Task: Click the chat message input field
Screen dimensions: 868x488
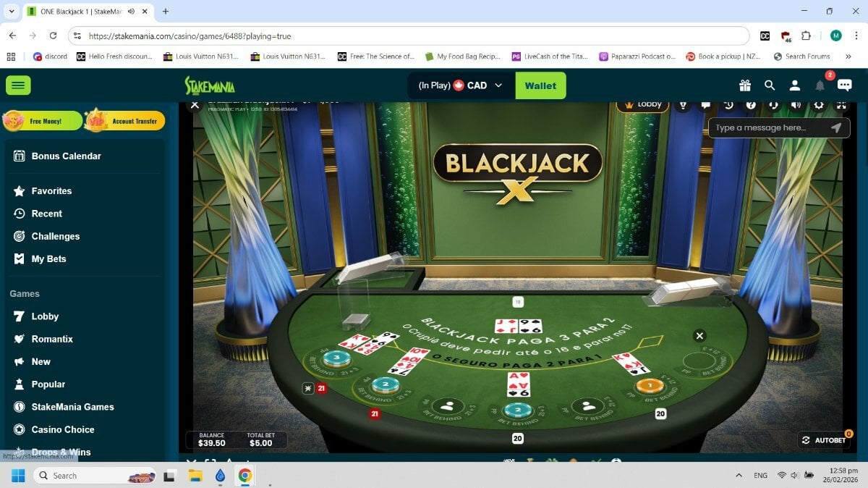Action: pyautogui.click(x=769, y=127)
